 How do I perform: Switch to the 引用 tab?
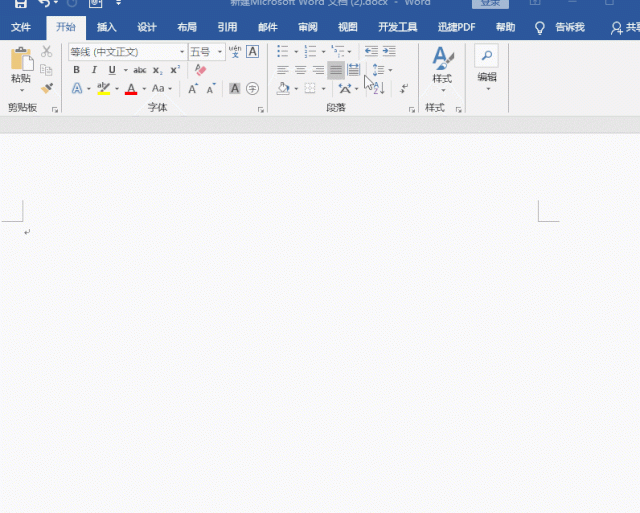pos(227,27)
